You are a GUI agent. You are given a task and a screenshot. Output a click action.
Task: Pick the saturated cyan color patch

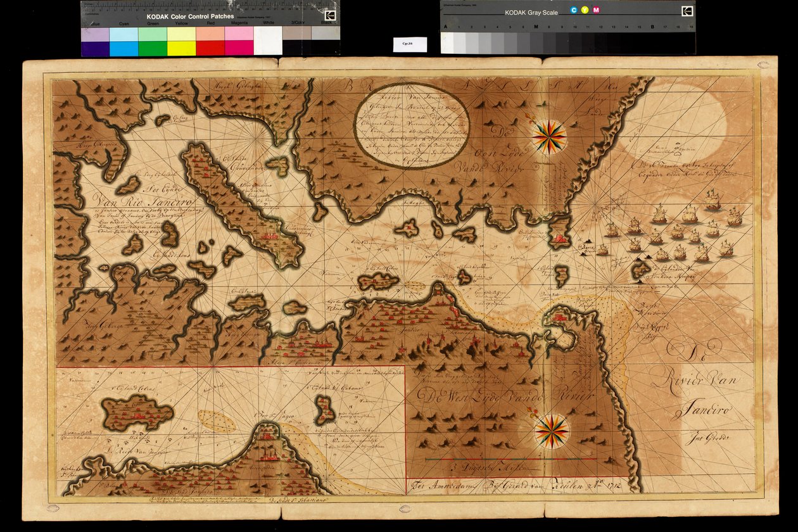click(124, 49)
